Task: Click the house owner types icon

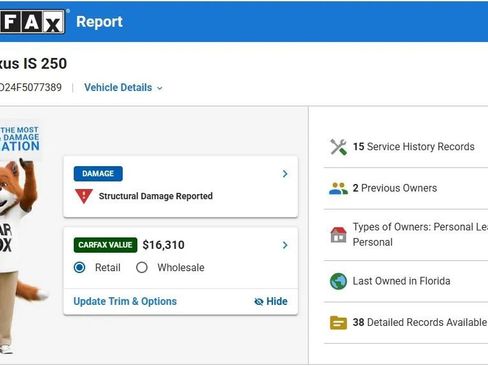Action: click(x=338, y=235)
